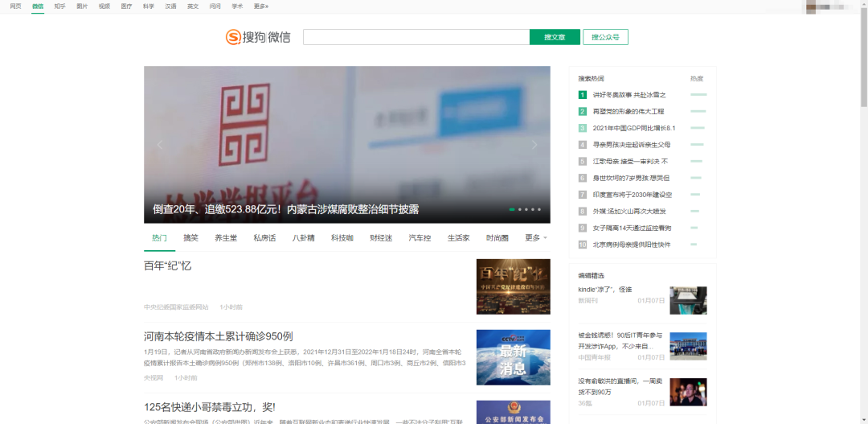Open hot search 2021年中国GDP同比增长8.1
868x424 pixels.
point(634,128)
